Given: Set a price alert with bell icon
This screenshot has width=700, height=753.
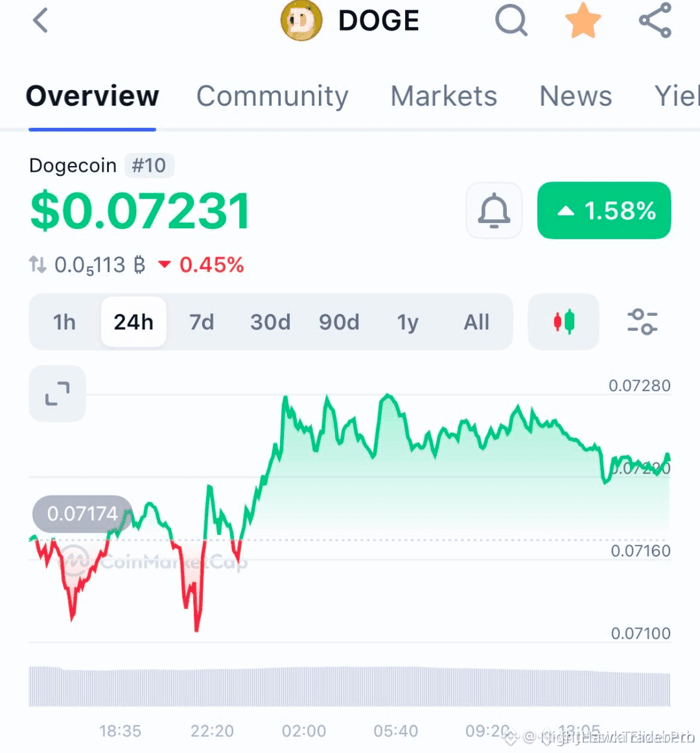Looking at the screenshot, I should 494,210.
